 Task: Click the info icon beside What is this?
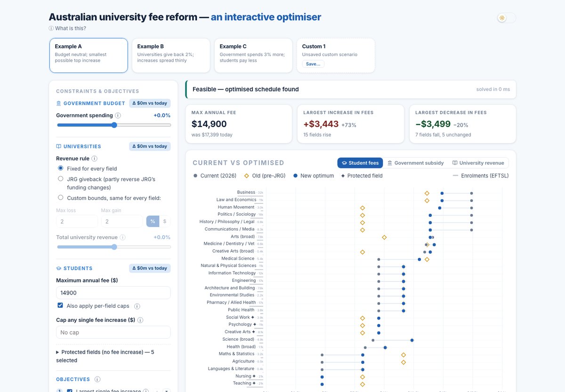(x=51, y=28)
